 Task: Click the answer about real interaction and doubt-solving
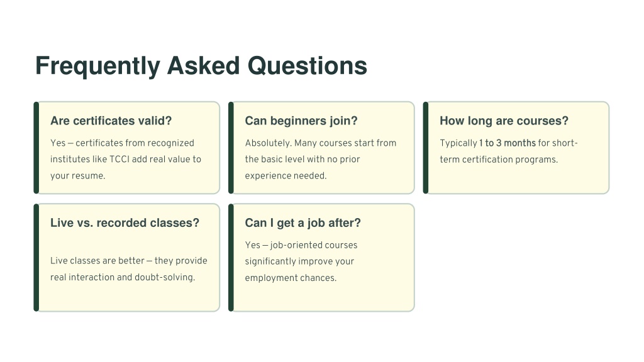click(128, 269)
